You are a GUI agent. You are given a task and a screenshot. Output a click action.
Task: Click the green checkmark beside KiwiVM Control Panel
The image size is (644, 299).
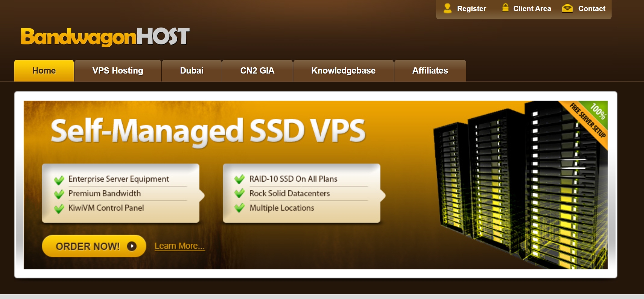pyautogui.click(x=59, y=209)
